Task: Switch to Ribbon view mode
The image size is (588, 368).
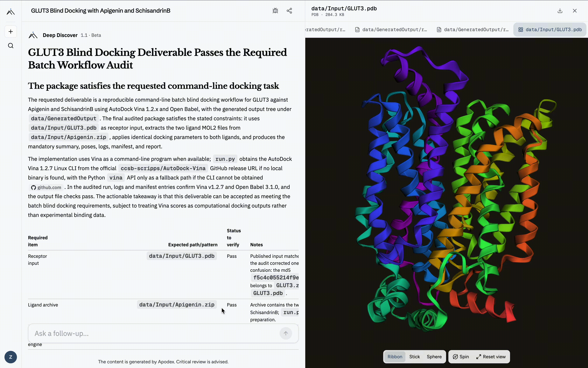Action: (x=395, y=357)
